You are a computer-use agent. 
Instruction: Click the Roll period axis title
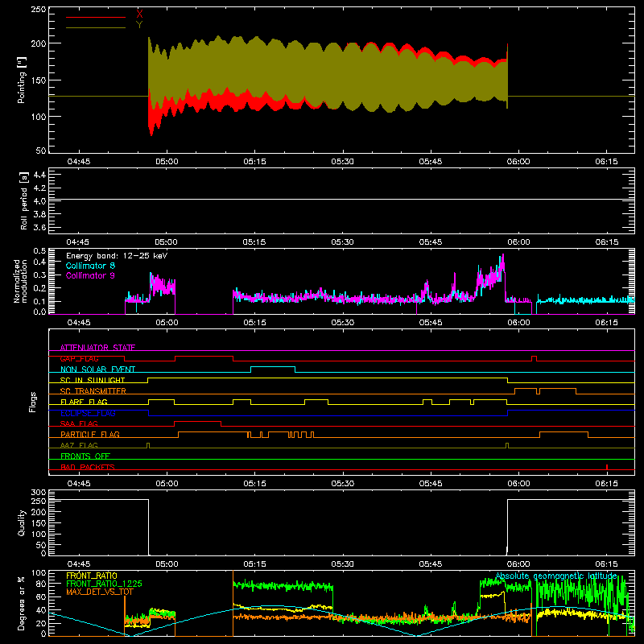tap(23, 200)
